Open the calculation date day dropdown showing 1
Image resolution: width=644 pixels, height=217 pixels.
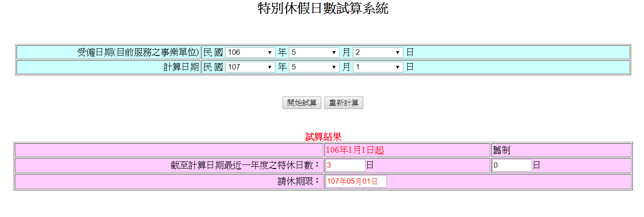pos(378,67)
